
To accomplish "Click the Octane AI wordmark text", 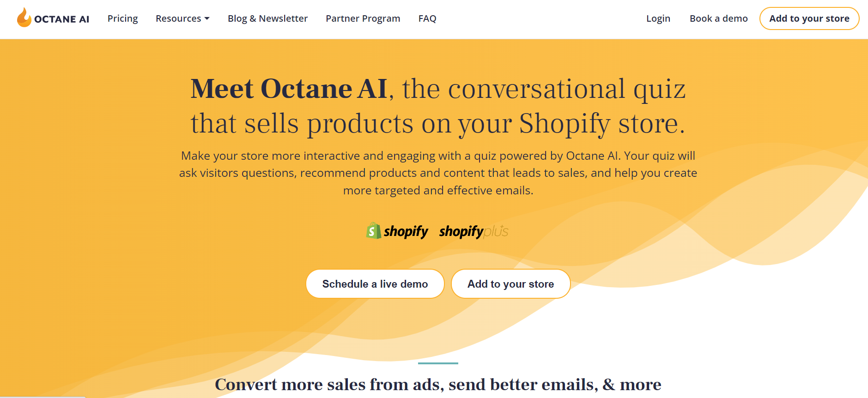I will coord(61,19).
